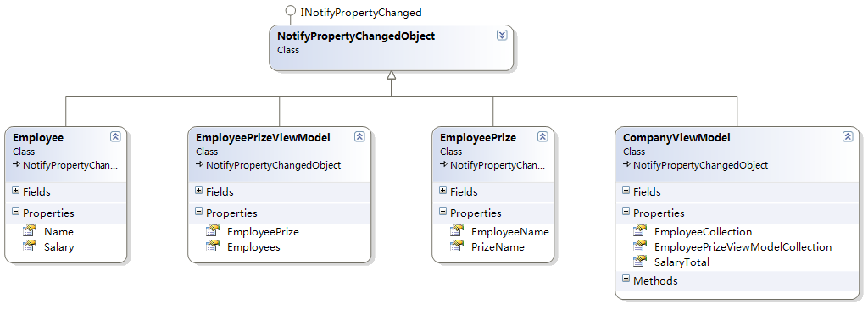Click the PrizeName property icon
Image resolution: width=868 pixels, height=315 pixels.
pyautogui.click(x=457, y=246)
